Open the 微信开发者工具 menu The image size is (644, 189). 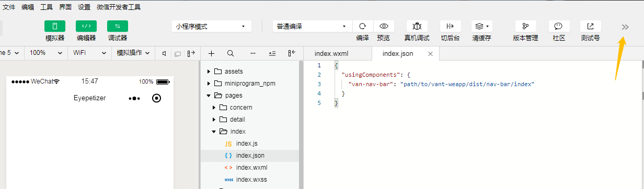[119, 7]
